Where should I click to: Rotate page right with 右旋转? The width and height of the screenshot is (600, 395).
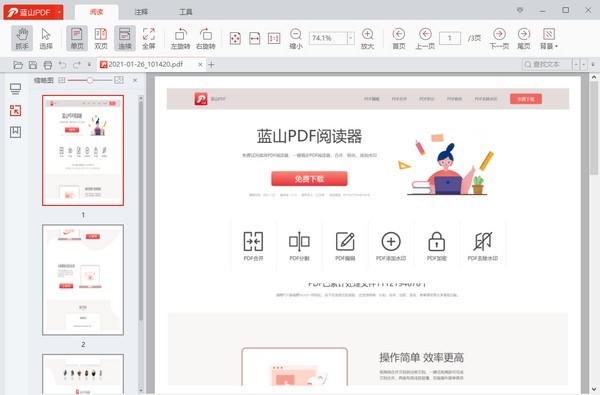205,38
